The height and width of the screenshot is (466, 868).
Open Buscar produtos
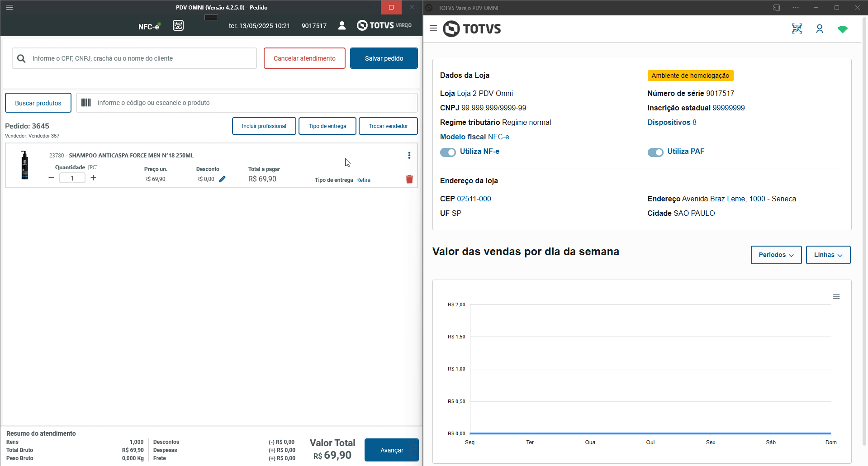tap(38, 103)
